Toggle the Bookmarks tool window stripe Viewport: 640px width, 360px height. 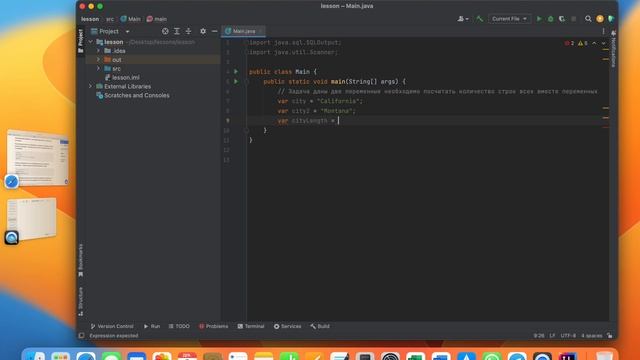(x=80, y=260)
